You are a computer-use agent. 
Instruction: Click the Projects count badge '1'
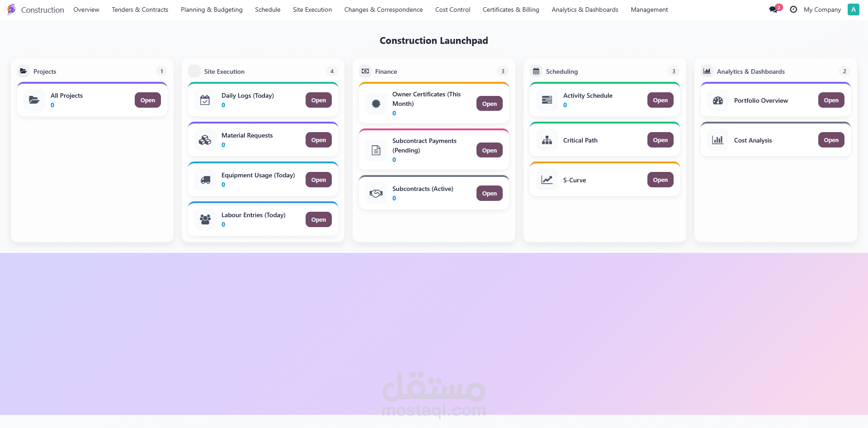click(x=162, y=71)
